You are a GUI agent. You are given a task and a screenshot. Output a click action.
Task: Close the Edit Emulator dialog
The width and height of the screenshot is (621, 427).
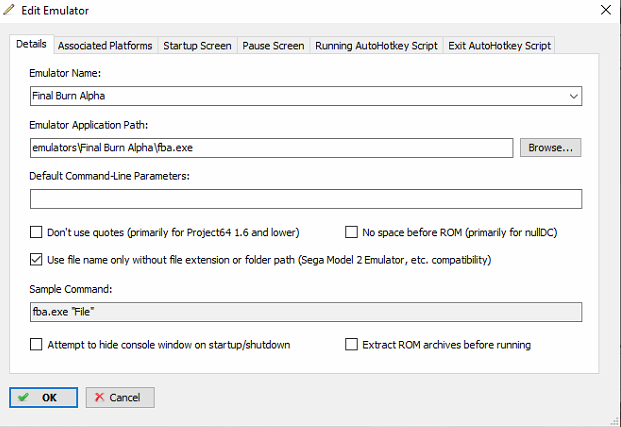[606, 10]
